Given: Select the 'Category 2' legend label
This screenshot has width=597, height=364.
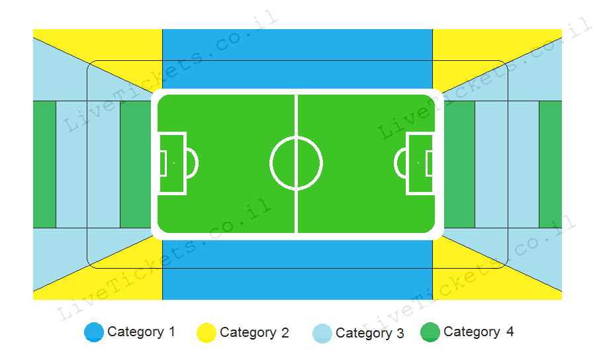Looking at the screenshot, I should coord(254,333).
